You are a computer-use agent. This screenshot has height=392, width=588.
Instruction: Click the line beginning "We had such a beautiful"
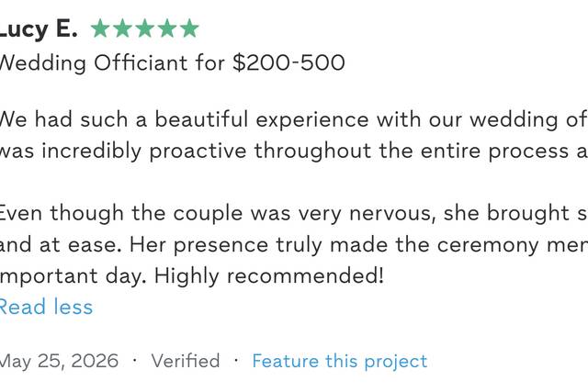click(x=294, y=119)
